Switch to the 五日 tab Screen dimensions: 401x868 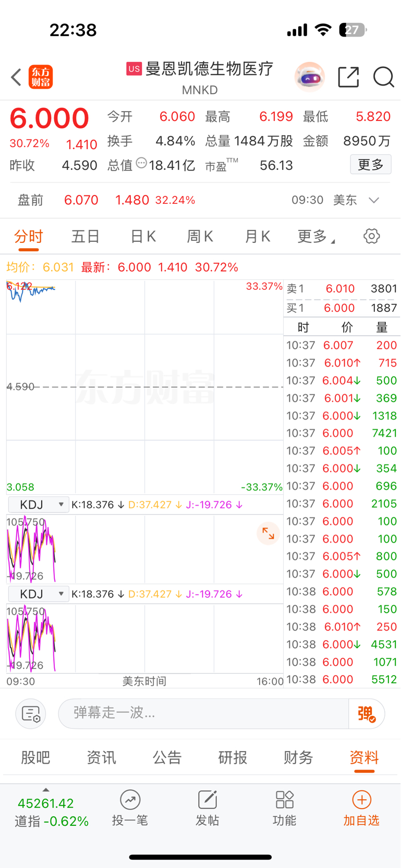click(86, 237)
